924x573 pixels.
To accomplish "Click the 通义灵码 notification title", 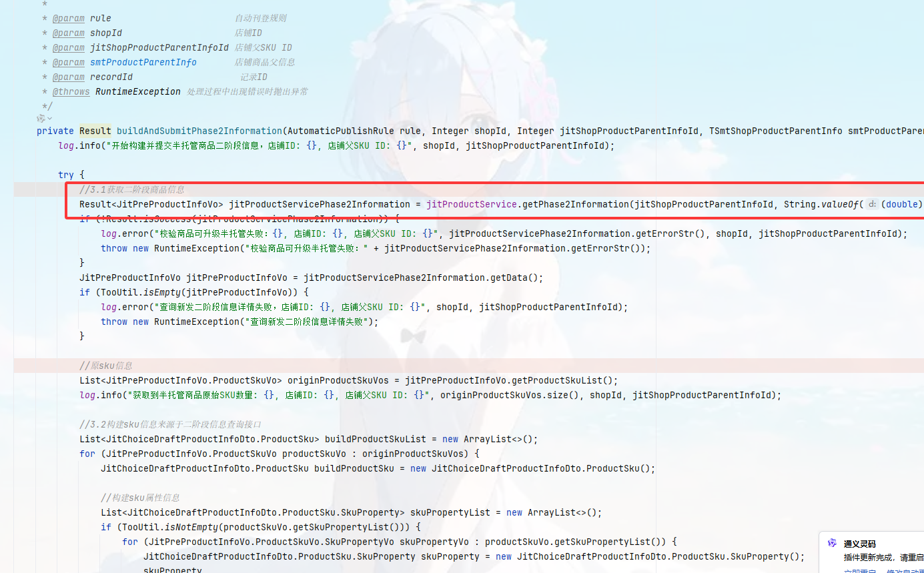I will click(x=859, y=544).
